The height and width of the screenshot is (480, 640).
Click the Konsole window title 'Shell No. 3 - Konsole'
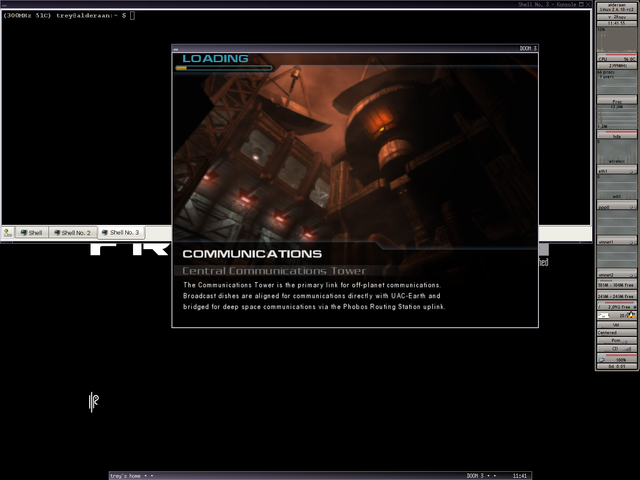tap(547, 4)
